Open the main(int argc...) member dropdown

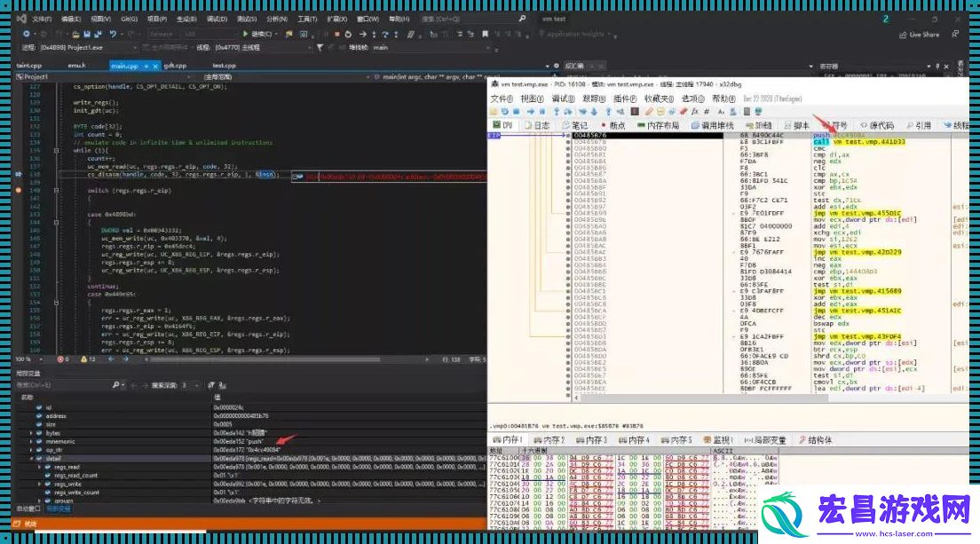431,77
